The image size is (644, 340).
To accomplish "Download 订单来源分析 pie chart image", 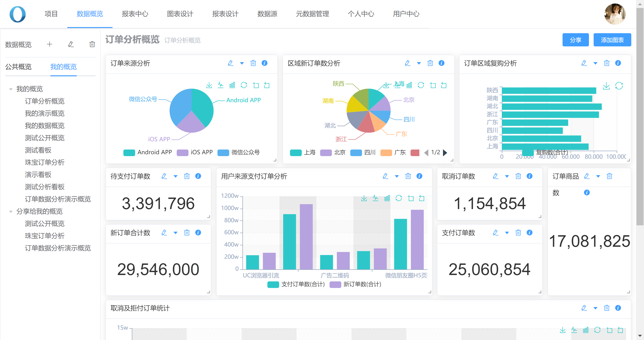I will point(209,85).
